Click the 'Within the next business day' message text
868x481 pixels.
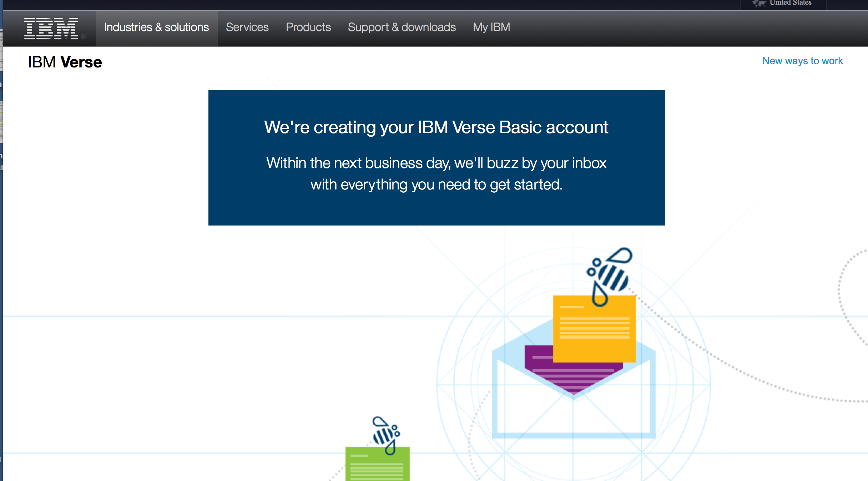coord(436,174)
